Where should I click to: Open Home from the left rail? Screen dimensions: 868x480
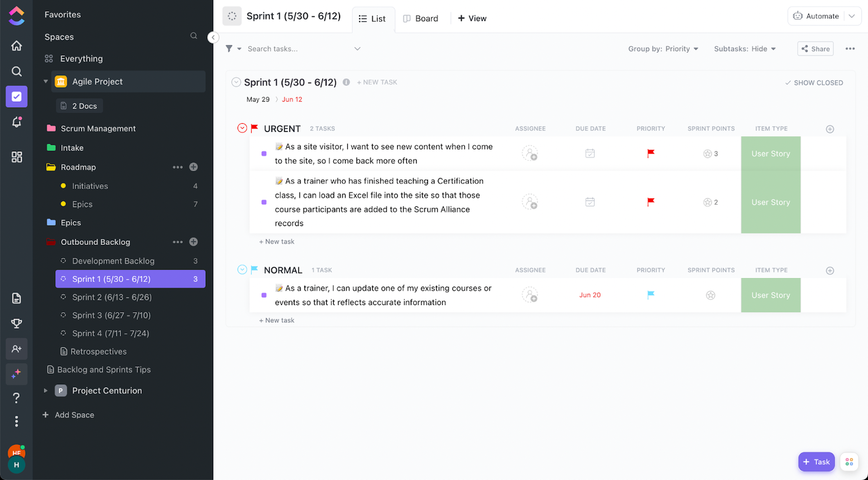[16, 46]
